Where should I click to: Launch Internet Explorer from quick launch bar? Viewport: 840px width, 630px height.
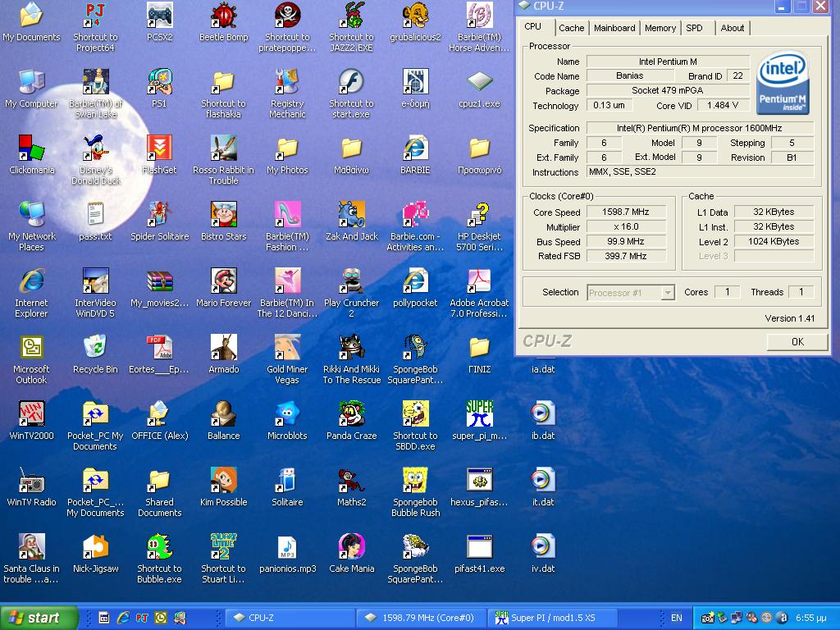click(x=123, y=618)
